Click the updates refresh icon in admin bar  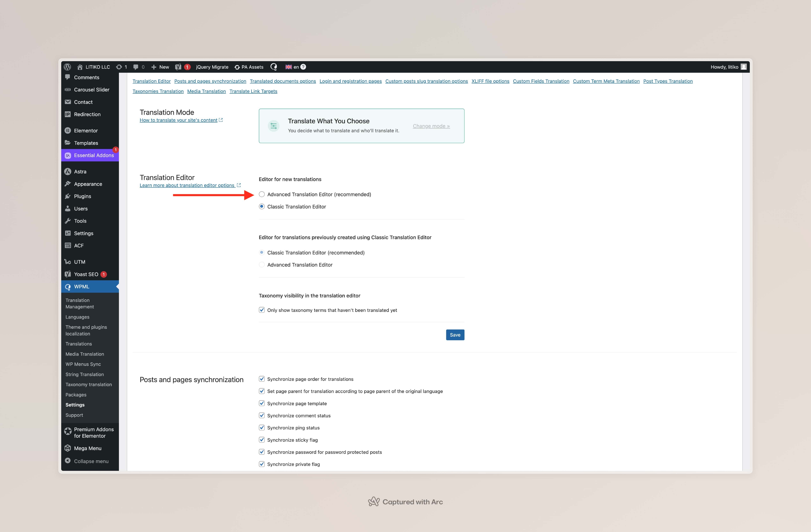click(119, 67)
